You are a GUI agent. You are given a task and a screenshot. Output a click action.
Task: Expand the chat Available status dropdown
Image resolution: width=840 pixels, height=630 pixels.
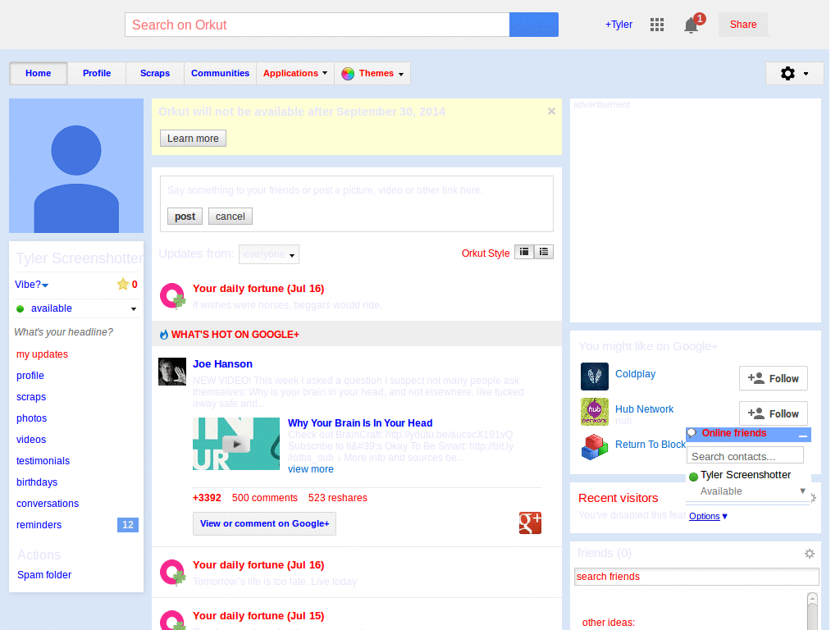pyautogui.click(x=802, y=491)
